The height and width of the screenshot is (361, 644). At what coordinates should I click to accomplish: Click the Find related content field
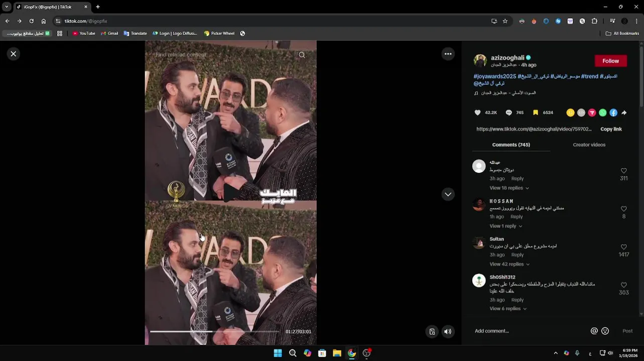[x=223, y=55]
